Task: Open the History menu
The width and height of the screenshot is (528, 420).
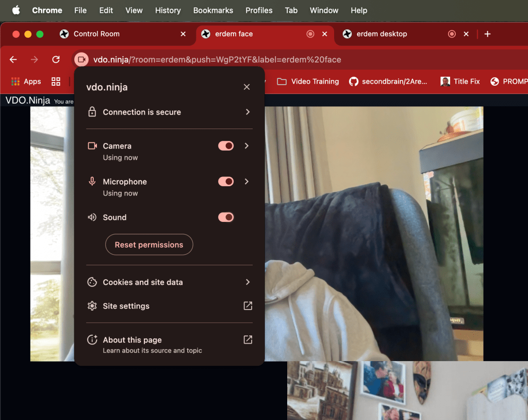Action: pyautogui.click(x=168, y=10)
